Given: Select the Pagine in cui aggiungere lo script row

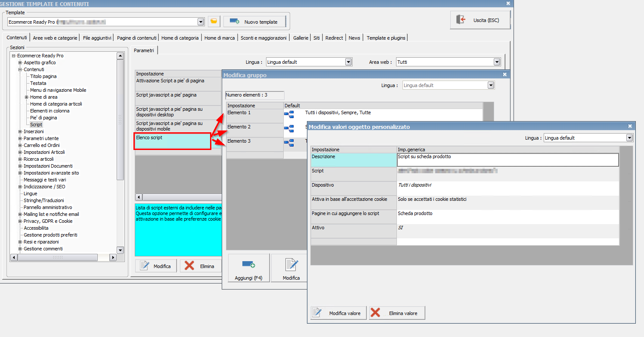Looking at the screenshot, I should click(x=465, y=217).
